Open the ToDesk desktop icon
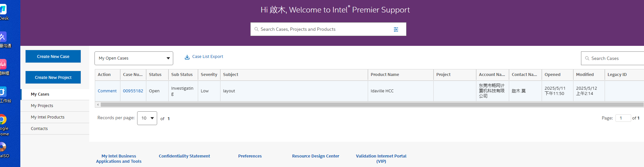The width and height of the screenshot is (644, 167). pos(3,9)
